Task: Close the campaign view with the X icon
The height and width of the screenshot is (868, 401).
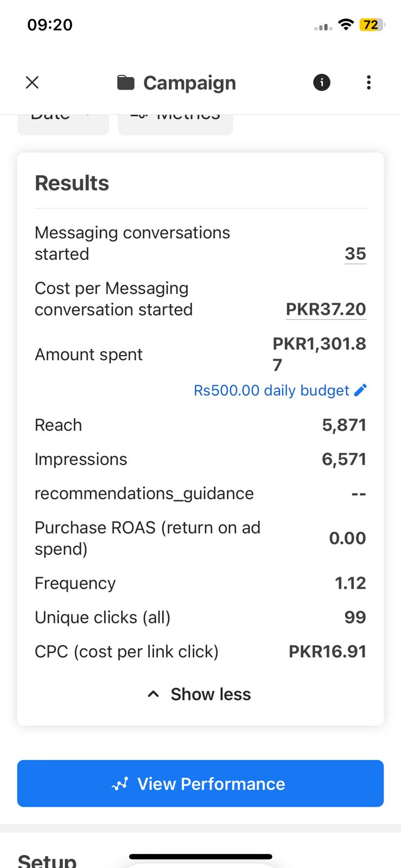Action: click(x=33, y=82)
